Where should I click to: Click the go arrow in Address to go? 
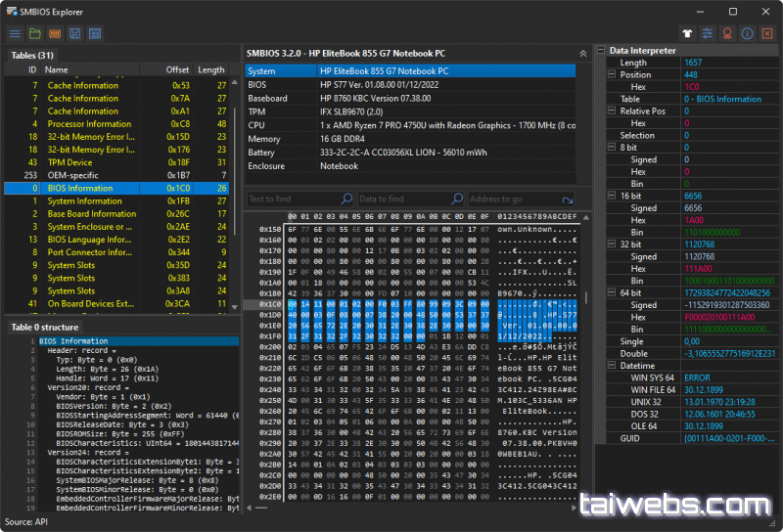click(x=569, y=199)
